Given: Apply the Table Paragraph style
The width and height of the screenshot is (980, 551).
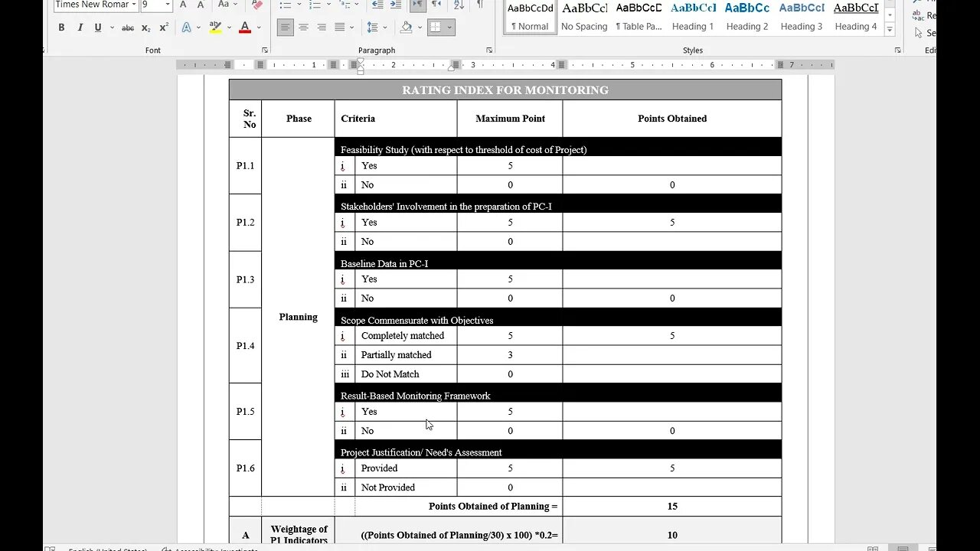Looking at the screenshot, I should pos(639,17).
